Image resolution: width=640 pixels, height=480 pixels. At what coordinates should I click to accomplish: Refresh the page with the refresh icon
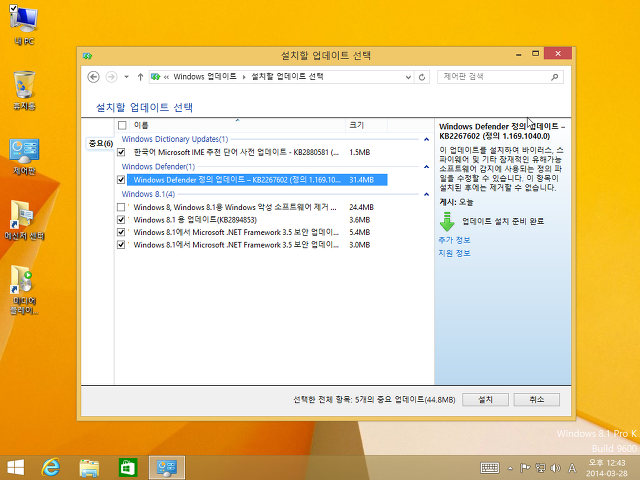pos(422,77)
